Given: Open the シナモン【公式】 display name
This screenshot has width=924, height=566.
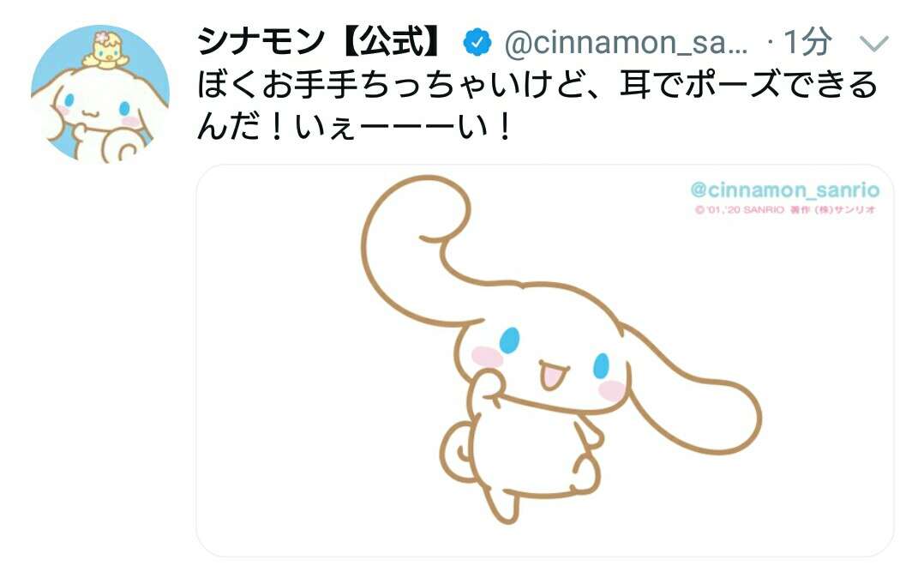Looking at the screenshot, I should point(320,42).
